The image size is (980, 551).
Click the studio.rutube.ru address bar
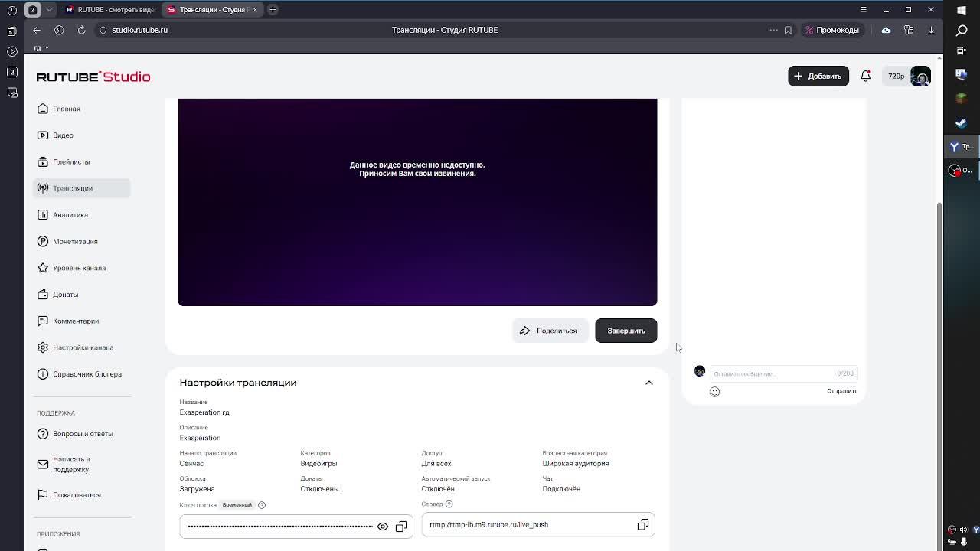139,30
